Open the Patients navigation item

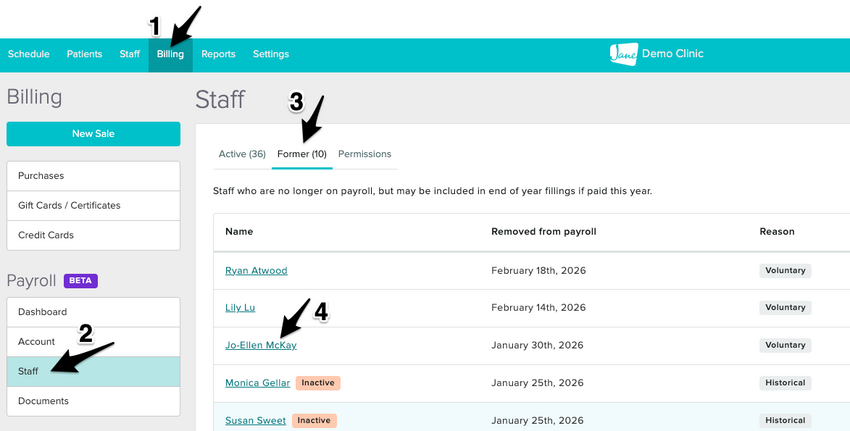click(x=85, y=54)
